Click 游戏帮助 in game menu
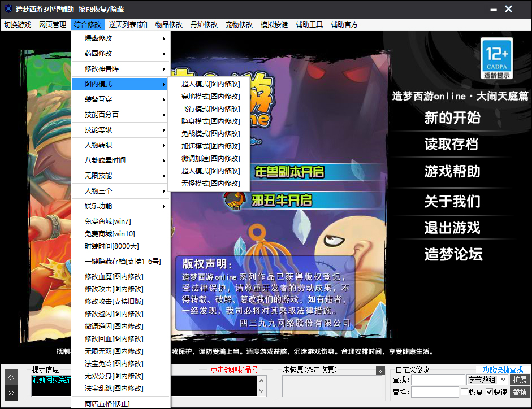 (x=452, y=171)
